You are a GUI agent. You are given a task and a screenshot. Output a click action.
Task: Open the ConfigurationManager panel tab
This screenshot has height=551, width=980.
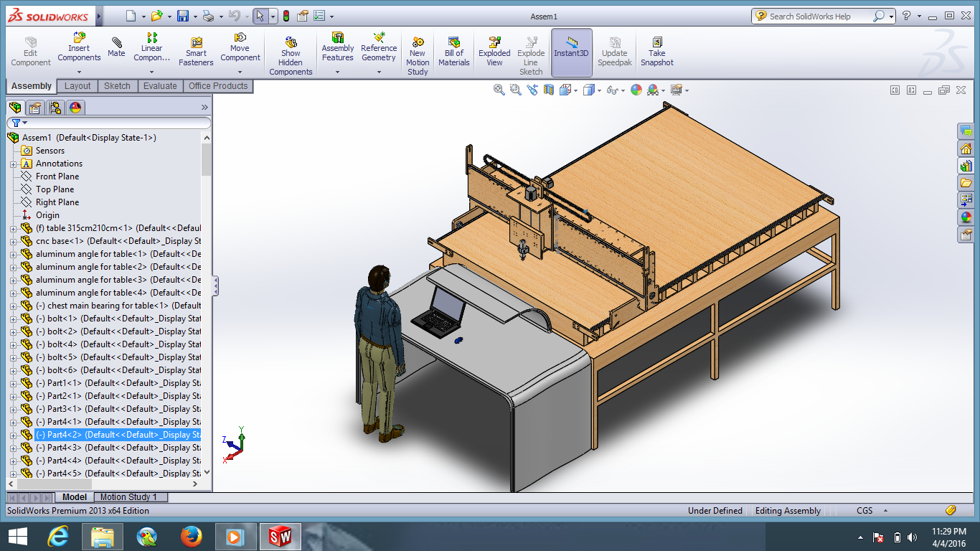[x=55, y=108]
